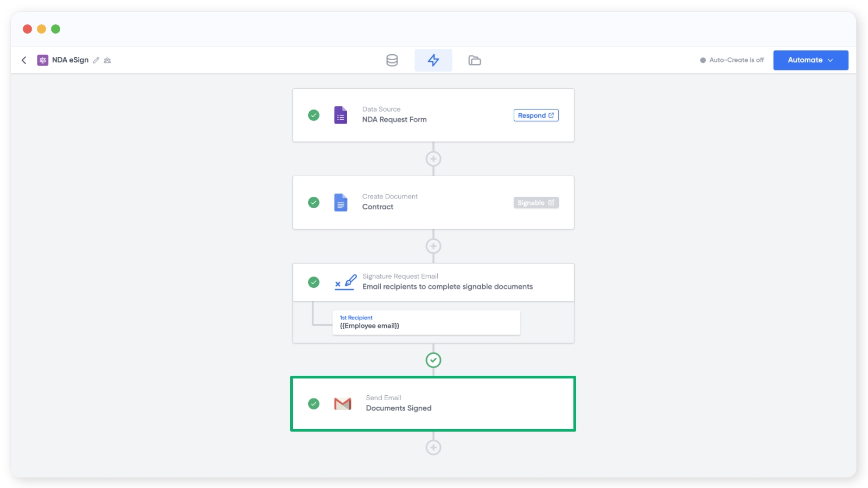
Task: Click the pencil icon to rename NDA eSign
Action: point(96,60)
